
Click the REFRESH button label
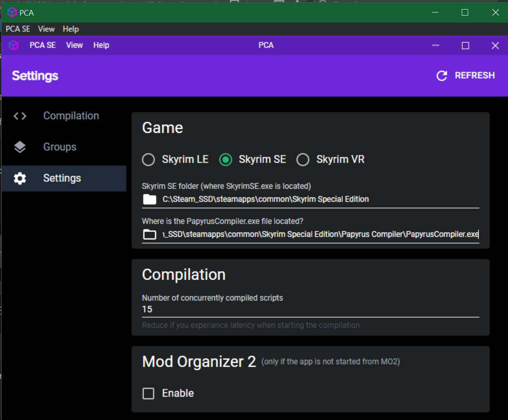475,75
